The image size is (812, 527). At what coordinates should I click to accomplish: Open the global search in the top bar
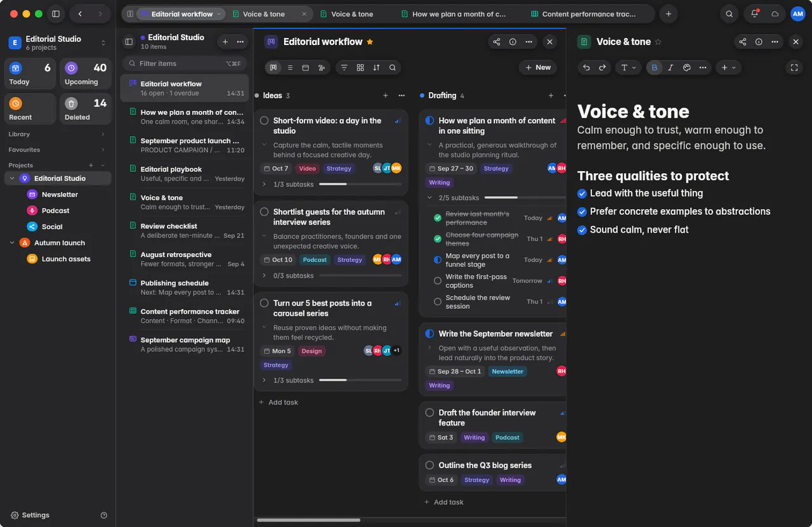[x=730, y=14]
